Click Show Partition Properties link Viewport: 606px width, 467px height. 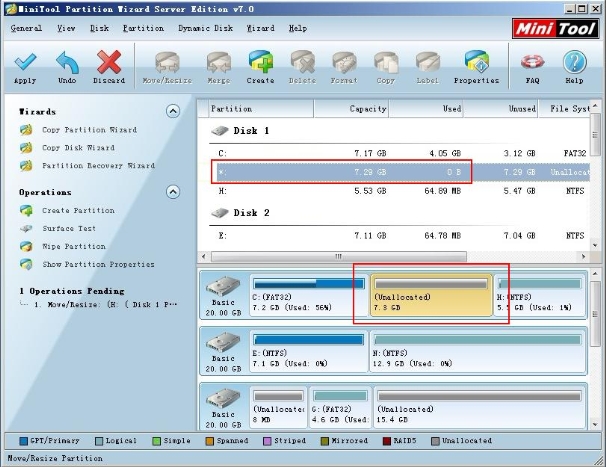(98, 264)
